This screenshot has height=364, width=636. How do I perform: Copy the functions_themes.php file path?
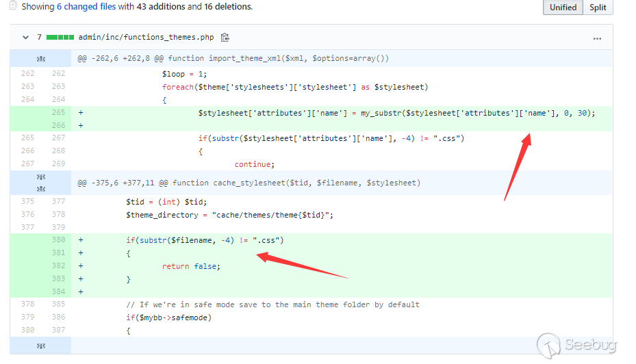coord(225,38)
